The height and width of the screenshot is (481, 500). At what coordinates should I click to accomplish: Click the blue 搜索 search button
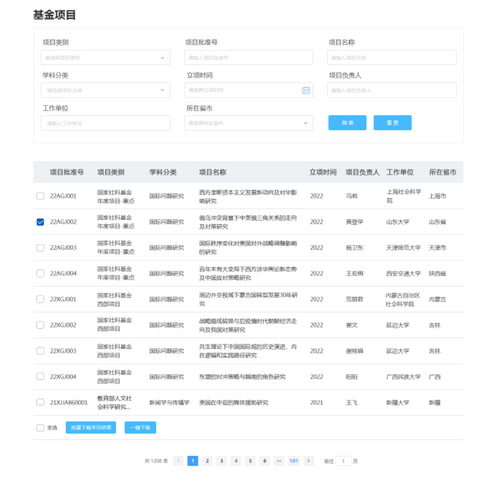pos(347,123)
